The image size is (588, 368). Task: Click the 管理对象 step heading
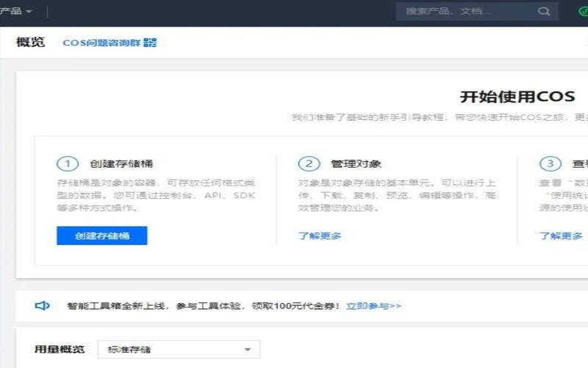pos(356,163)
